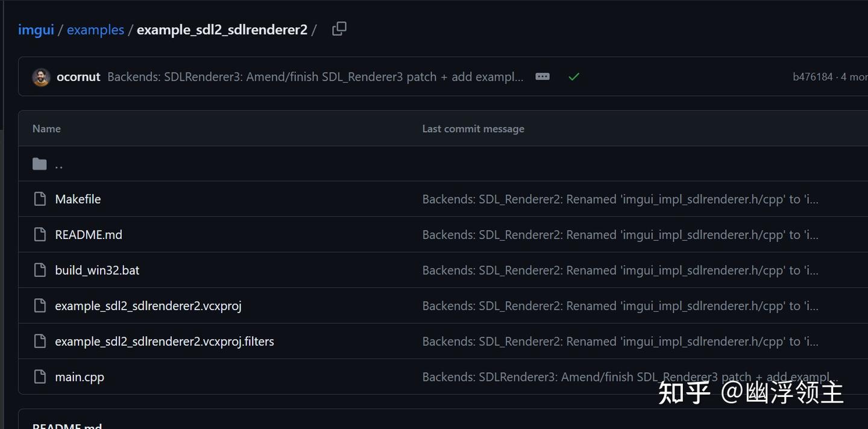This screenshot has width=868, height=429.
Task: Click the main.cpp file icon
Action: [40, 377]
